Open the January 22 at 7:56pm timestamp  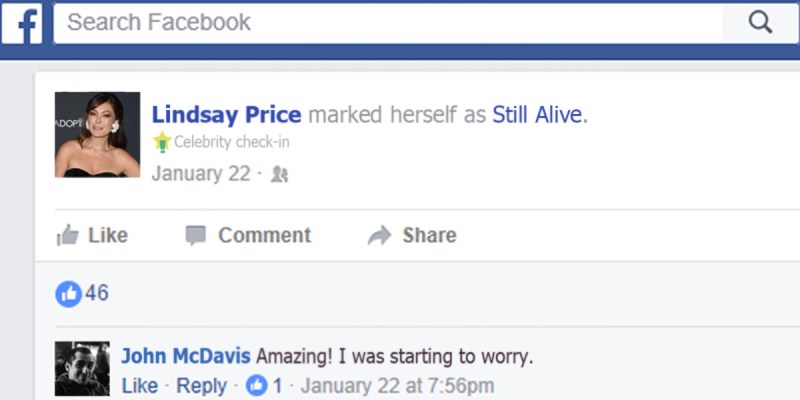pos(397,386)
